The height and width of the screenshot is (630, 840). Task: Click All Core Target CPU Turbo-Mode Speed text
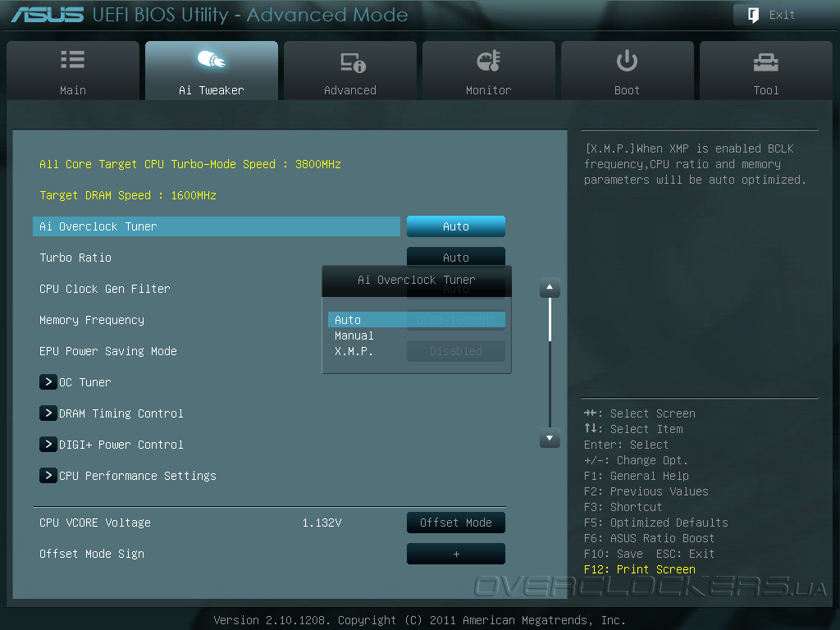[x=190, y=164]
